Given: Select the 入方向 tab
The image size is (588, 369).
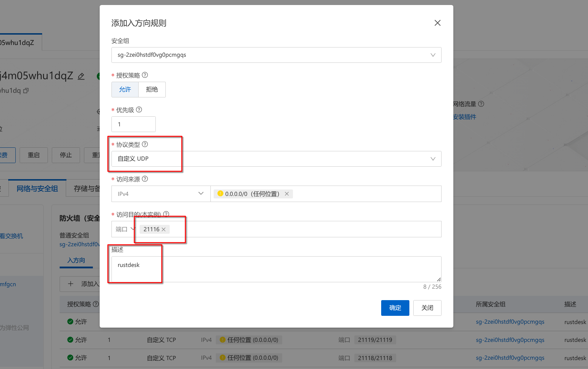Looking at the screenshot, I should (76, 261).
